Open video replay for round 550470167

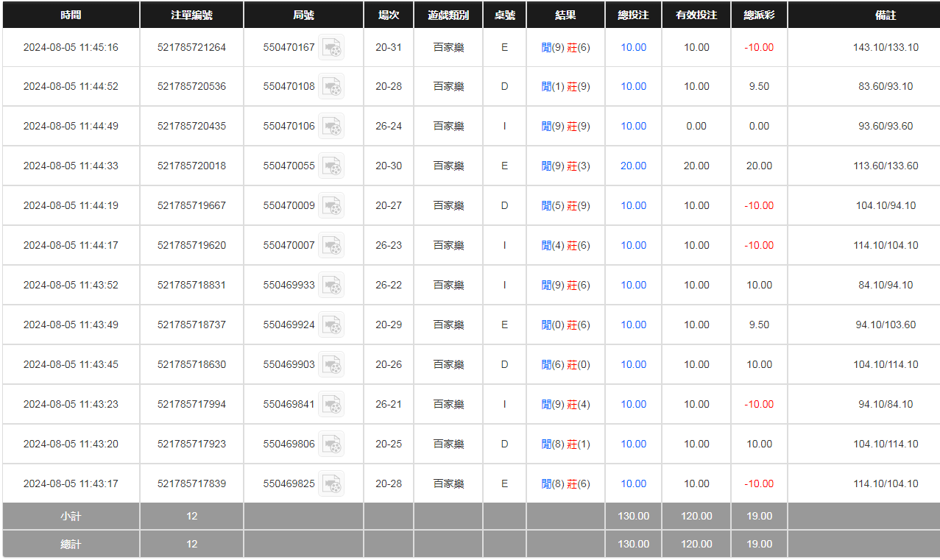click(x=331, y=48)
